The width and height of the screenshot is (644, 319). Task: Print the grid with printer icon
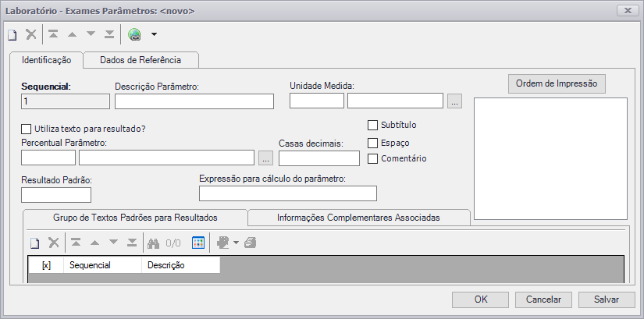pos(250,243)
